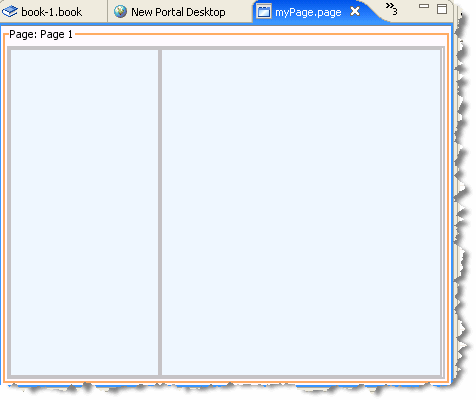Screen dimensions: 476x400
Task: Click the page icon on myPage.page tab
Action: click(264, 12)
